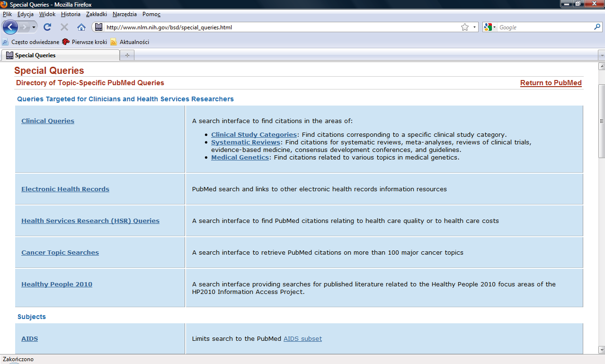
Task: Click the search magnifier icon
Action: pos(597,27)
